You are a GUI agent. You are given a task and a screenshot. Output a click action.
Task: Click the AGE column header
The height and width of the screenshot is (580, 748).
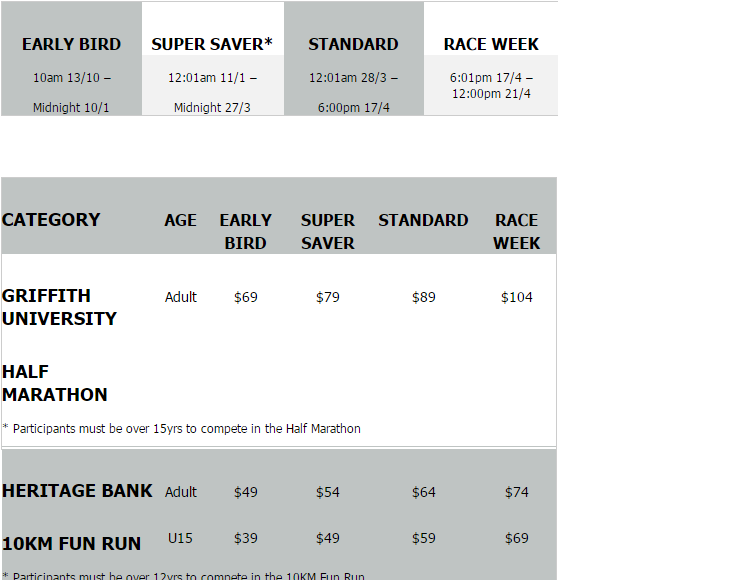[x=180, y=220]
